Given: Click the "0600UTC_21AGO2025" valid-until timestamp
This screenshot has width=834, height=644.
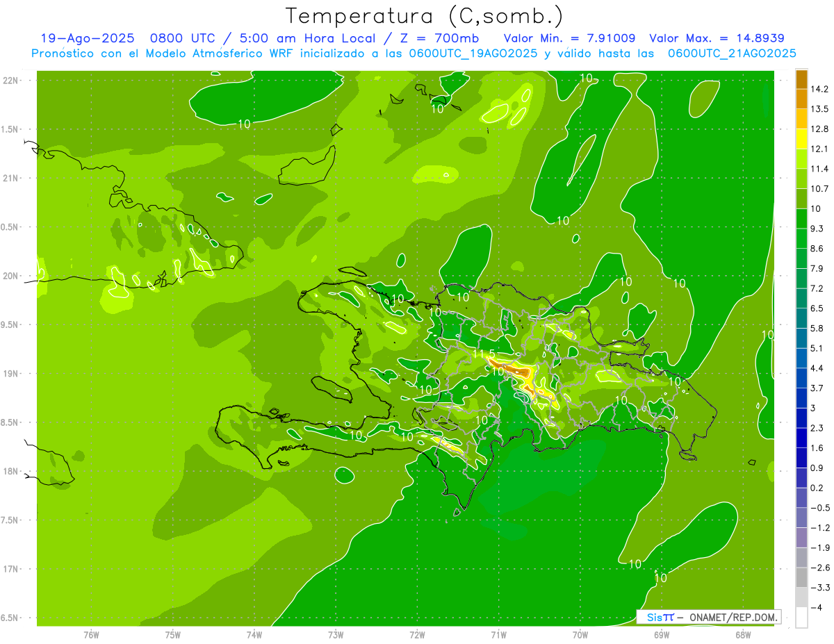Looking at the screenshot, I should pyautogui.click(x=732, y=53).
